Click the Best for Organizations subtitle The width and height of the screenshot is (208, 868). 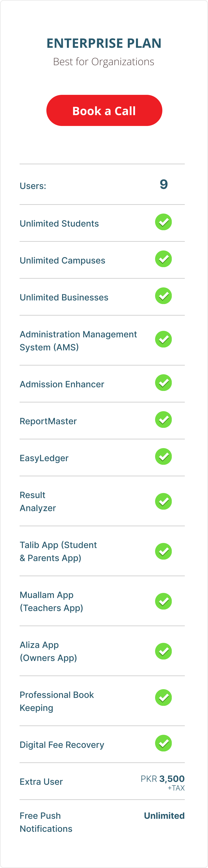click(x=104, y=62)
